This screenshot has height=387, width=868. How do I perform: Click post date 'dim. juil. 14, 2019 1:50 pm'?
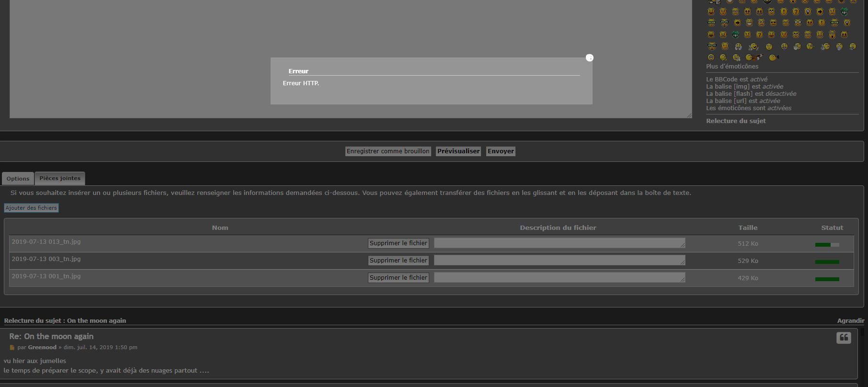coord(101,347)
